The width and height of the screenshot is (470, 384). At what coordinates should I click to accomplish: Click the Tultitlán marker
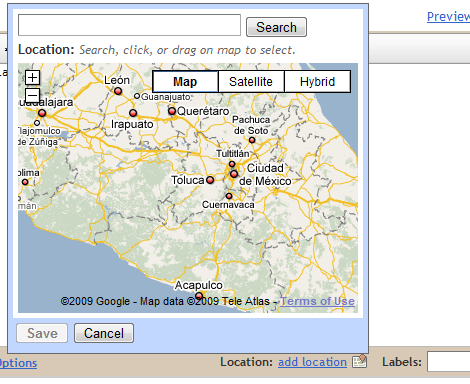[x=232, y=164]
